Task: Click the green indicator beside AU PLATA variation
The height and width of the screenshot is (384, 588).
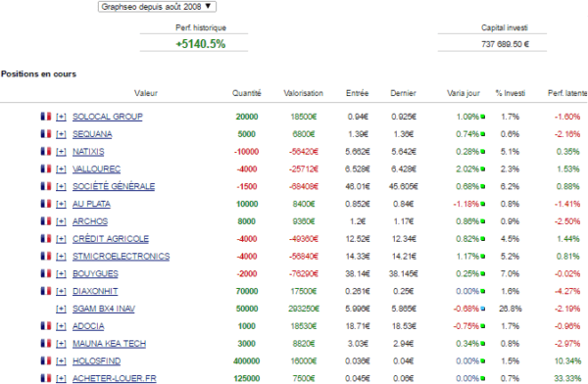Action: pyautogui.click(x=483, y=205)
